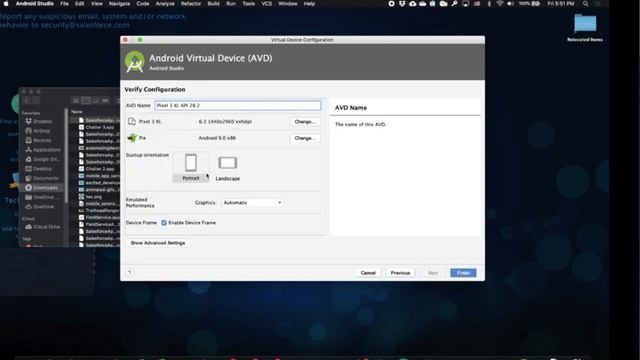Click the volume menu bar icon
The width and height of the screenshot is (640, 360).
click(511, 4)
